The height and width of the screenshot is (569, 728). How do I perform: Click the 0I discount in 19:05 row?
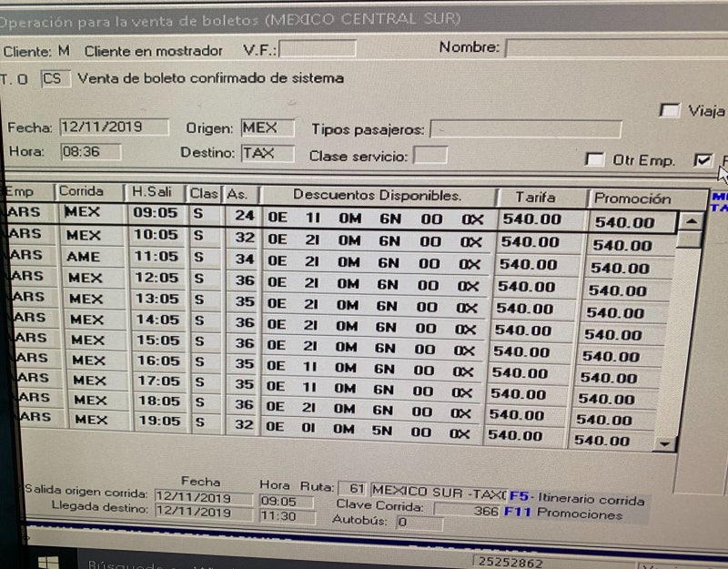point(308,427)
